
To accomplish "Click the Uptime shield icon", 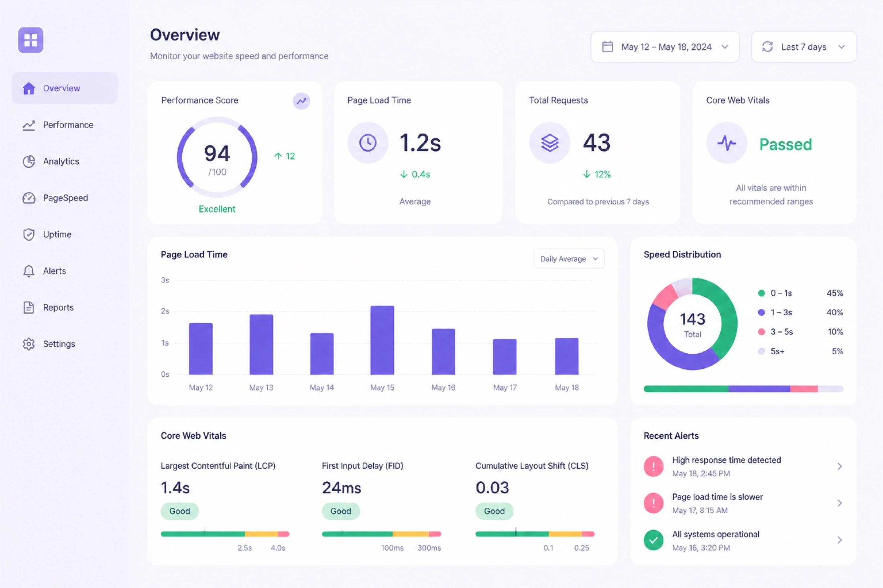I will [29, 234].
